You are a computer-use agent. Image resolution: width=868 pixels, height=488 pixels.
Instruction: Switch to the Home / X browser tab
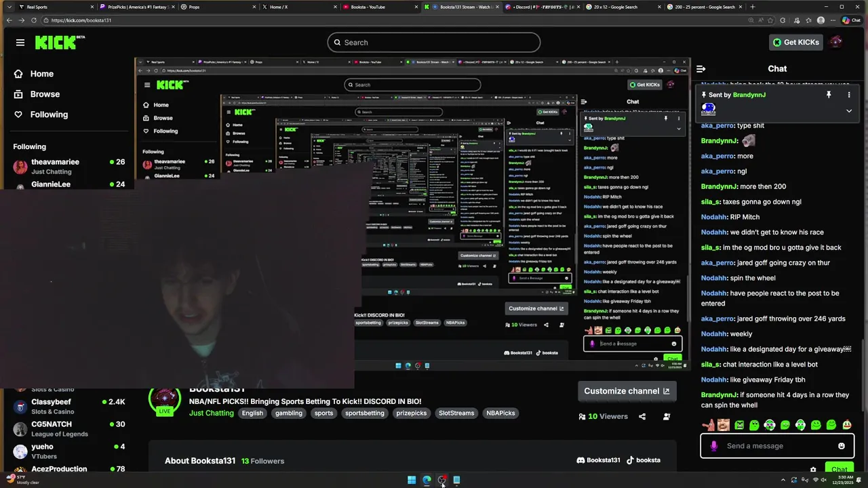[299, 7]
